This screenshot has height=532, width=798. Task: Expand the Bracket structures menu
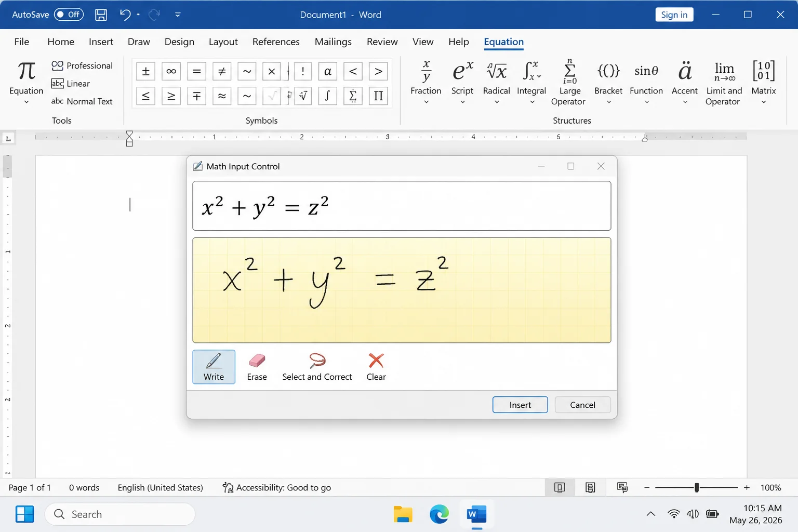point(608,82)
